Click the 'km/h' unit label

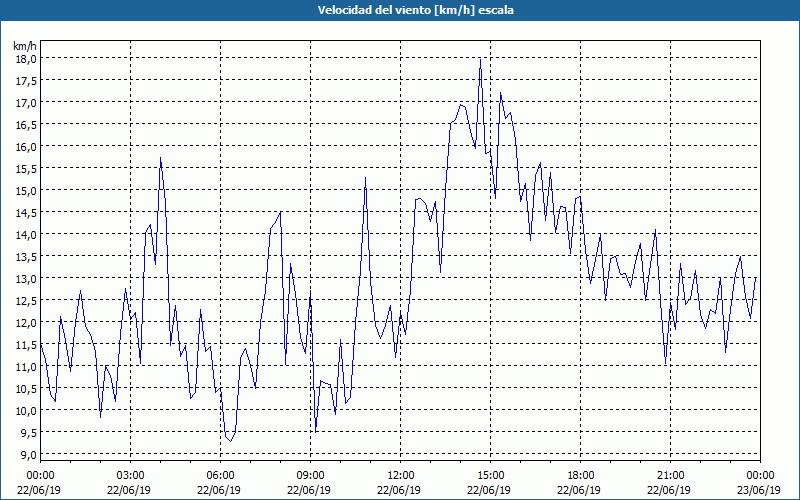coord(25,46)
